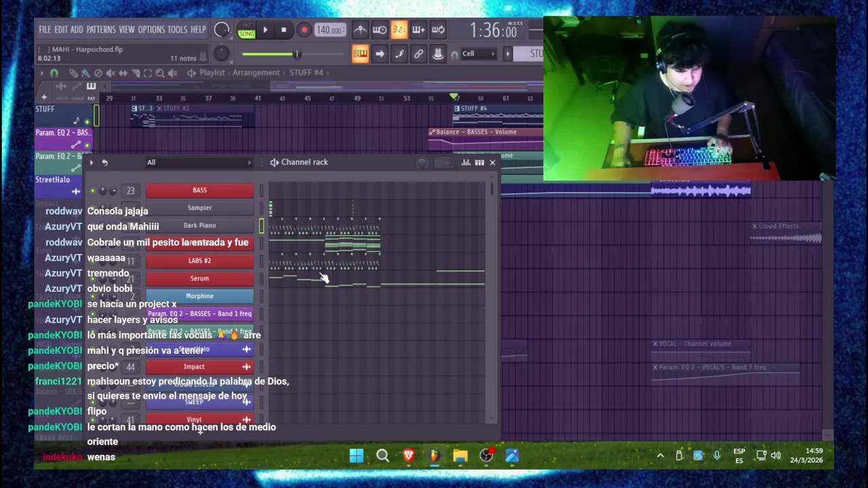Toggle channel rack graph editor icon
The height and width of the screenshot is (488, 868).
pos(466,162)
